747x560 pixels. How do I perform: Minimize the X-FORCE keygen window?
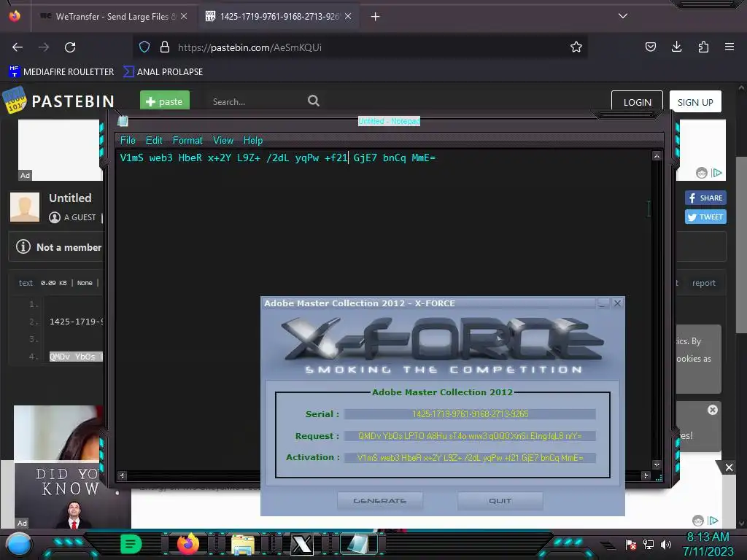603,303
